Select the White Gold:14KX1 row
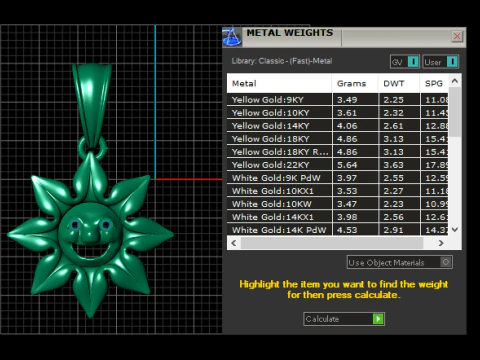This screenshot has height=360, width=480. pos(338,217)
